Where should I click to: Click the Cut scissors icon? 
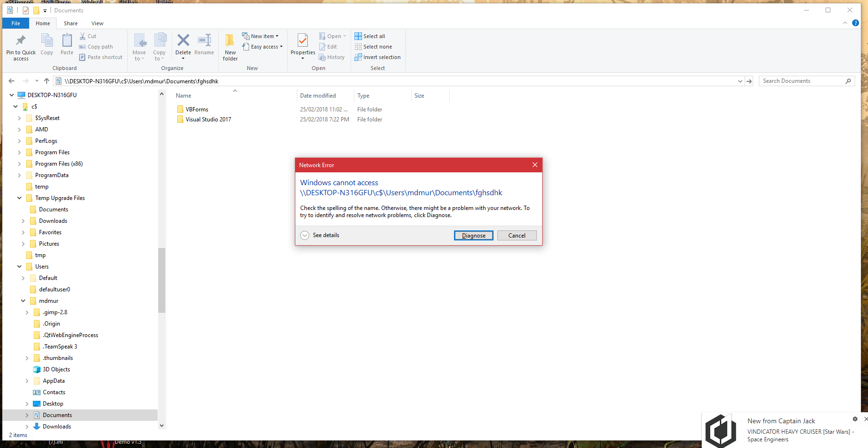pyautogui.click(x=82, y=36)
